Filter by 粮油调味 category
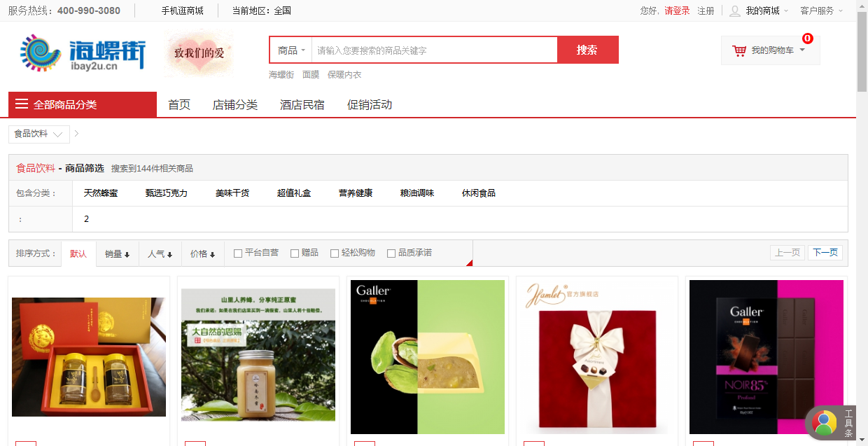The width and height of the screenshot is (868, 446). click(x=417, y=193)
